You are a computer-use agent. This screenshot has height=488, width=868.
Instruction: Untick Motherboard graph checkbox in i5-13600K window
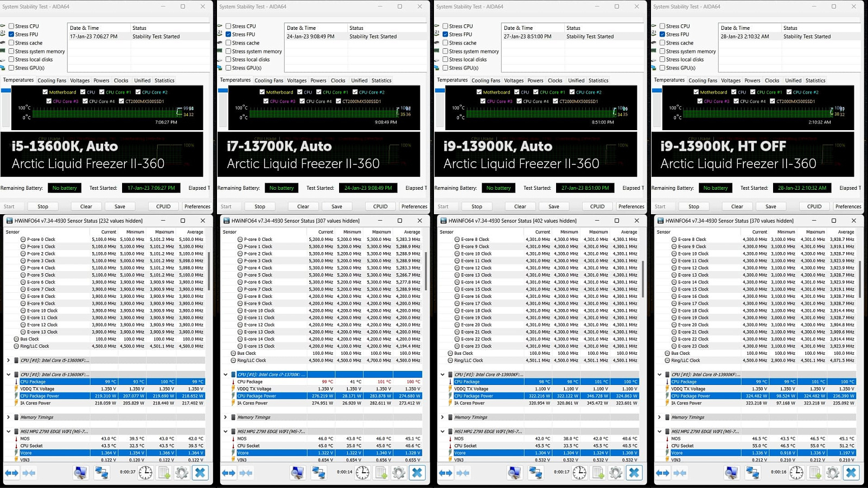tap(45, 92)
